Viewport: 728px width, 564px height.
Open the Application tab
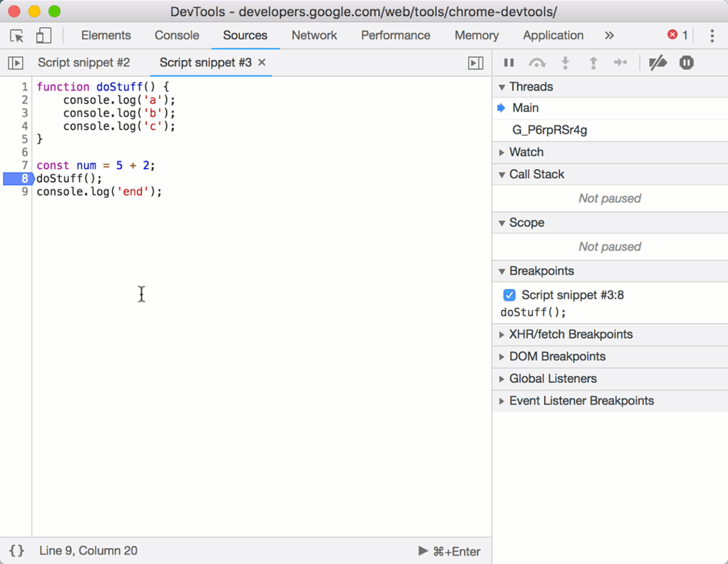(553, 36)
